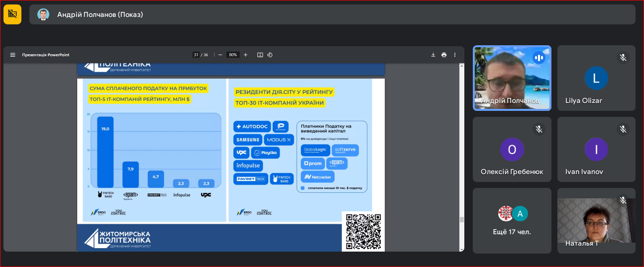Viewport: 644px width, 267px height.
Task: Click the muted microphone on Lilya Olizar's tile
Action: (623, 58)
